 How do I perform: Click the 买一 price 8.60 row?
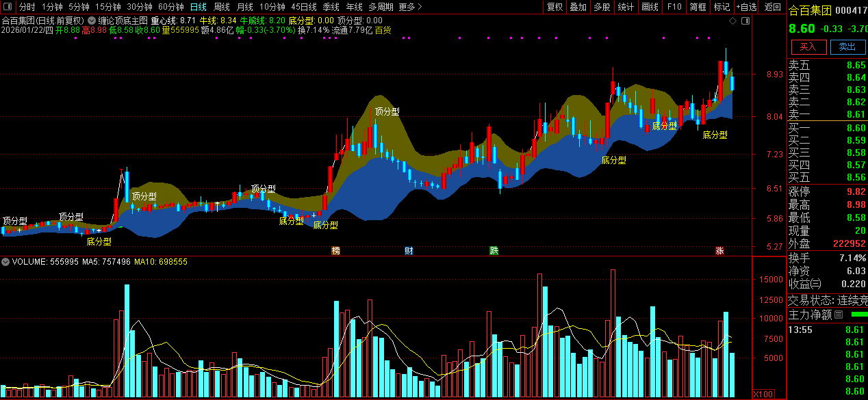click(x=828, y=129)
